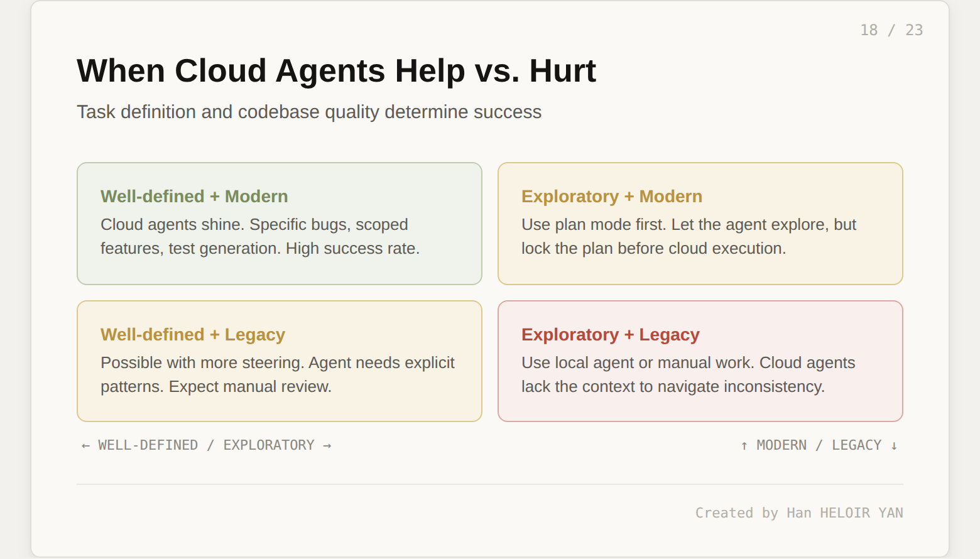Click the up arrow before MODERN

point(744,446)
